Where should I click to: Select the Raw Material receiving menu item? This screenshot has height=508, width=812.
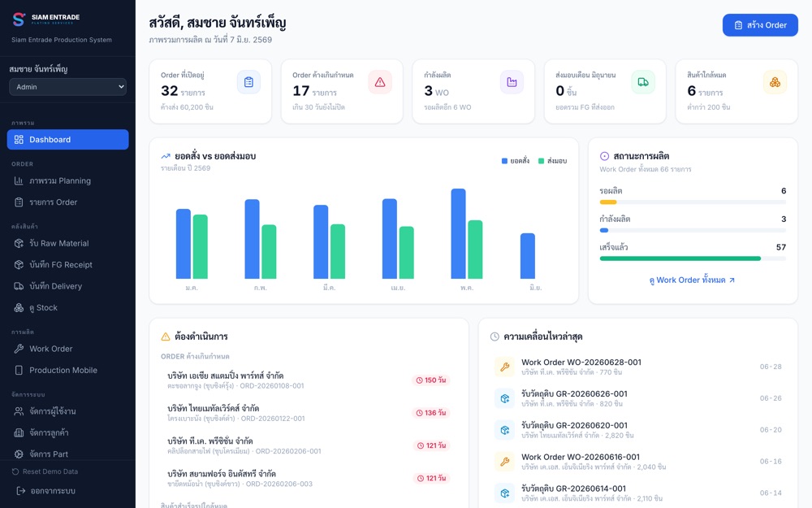(68, 243)
